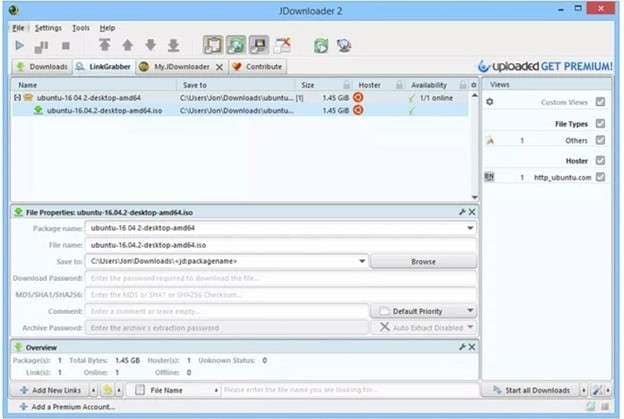Toggle the Others file type checkbox
This screenshot has width=624, height=419.
pyautogui.click(x=600, y=140)
